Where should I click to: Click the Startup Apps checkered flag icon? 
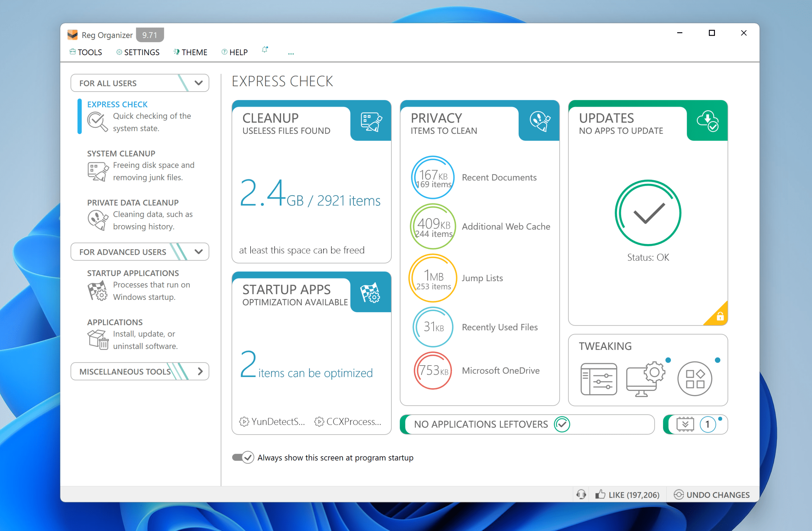point(370,293)
